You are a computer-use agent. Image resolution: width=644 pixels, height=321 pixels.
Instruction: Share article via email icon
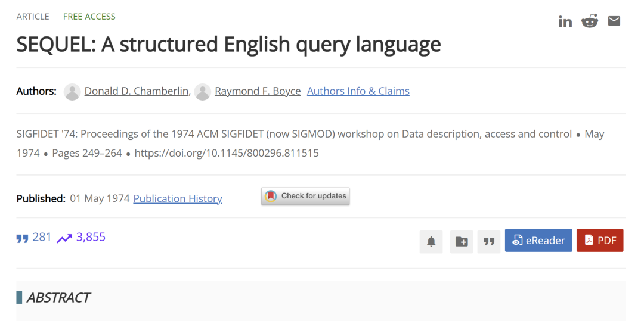click(614, 21)
